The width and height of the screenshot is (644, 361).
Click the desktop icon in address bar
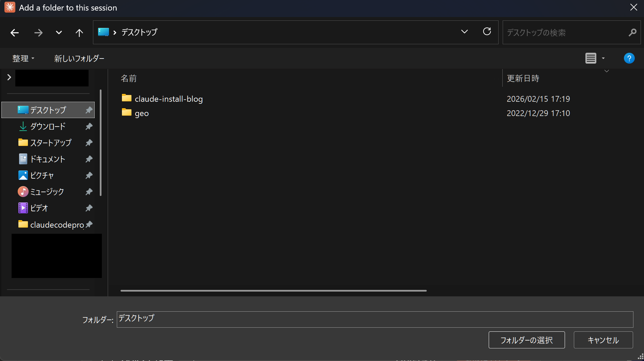(104, 32)
